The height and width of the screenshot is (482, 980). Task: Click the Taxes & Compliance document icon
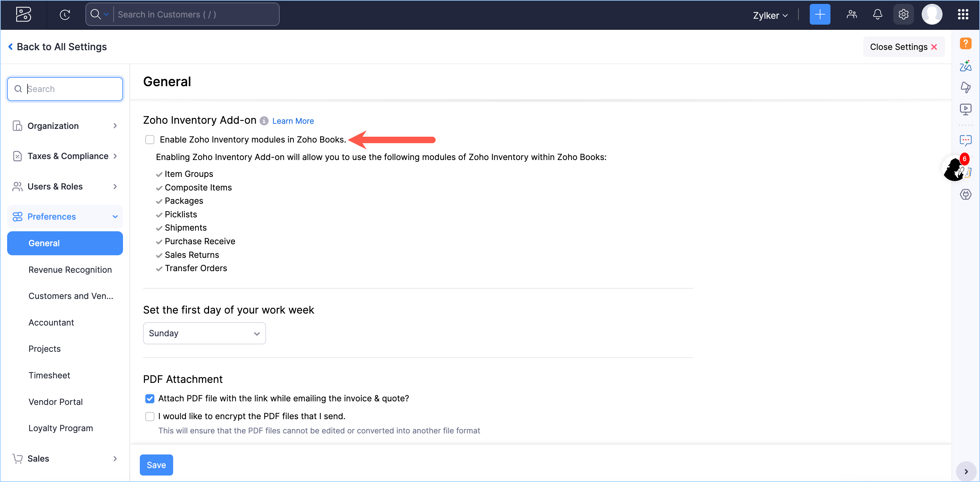(17, 156)
